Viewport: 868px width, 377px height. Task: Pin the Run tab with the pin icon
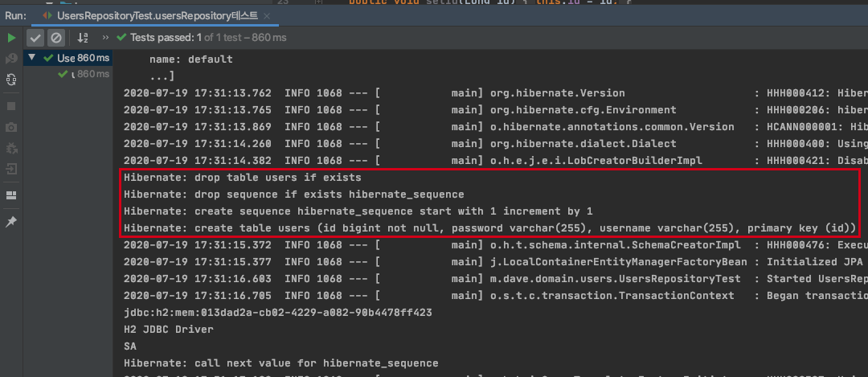11,221
